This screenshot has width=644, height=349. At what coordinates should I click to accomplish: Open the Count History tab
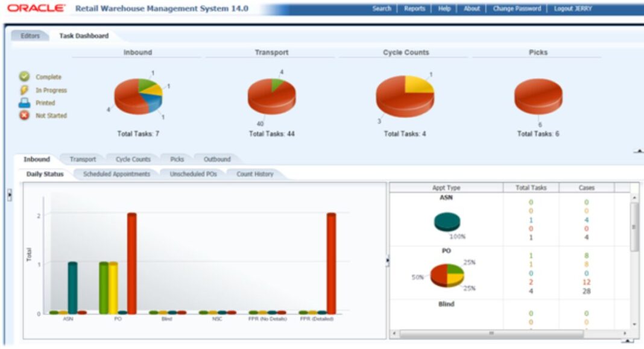click(256, 173)
